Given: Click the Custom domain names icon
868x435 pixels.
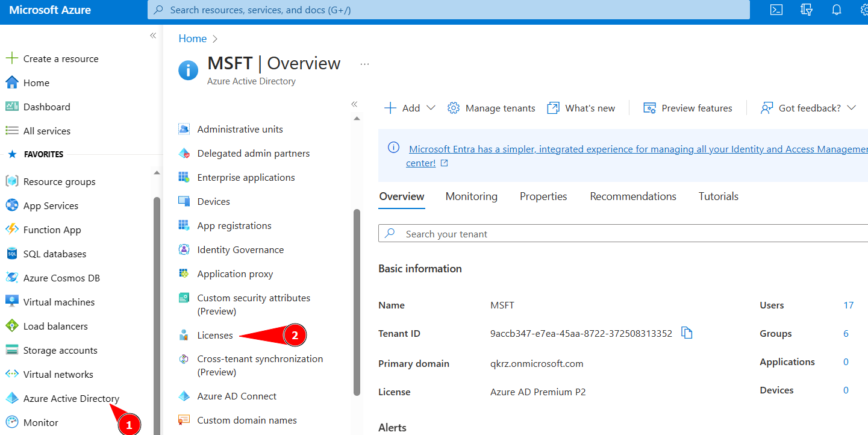Looking at the screenshot, I should [184, 420].
